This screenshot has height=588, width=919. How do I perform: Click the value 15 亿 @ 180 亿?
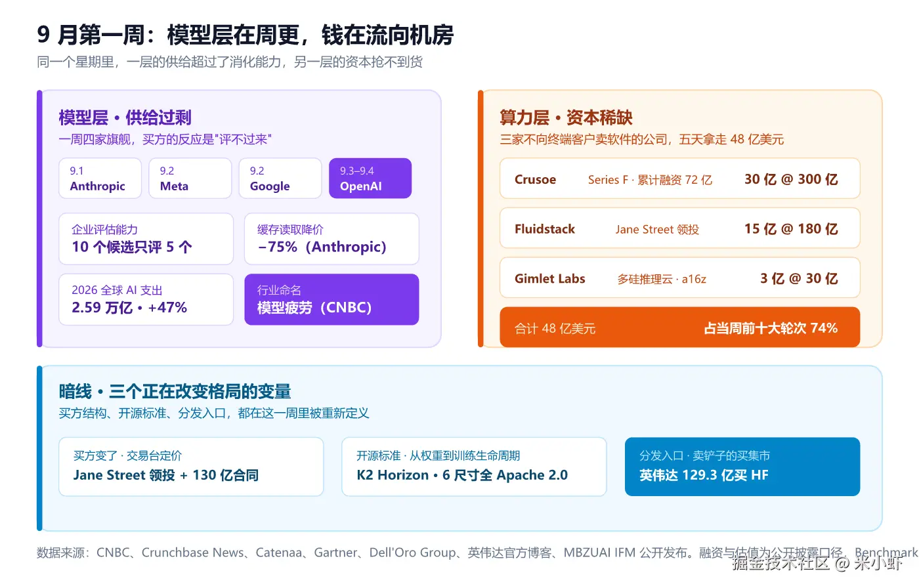point(791,229)
